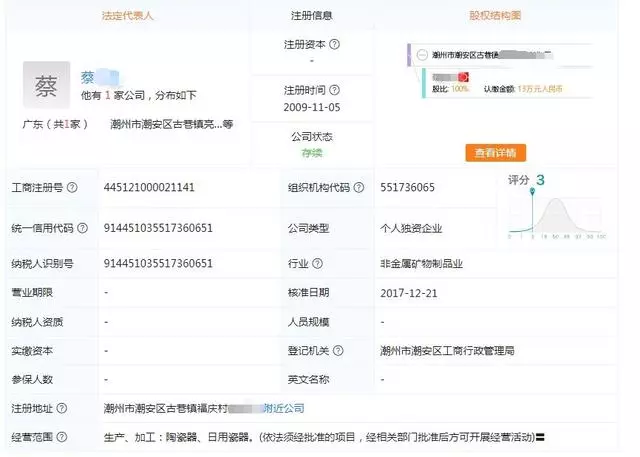
Task: Click the legal representative name 蔡
Action: pos(87,78)
